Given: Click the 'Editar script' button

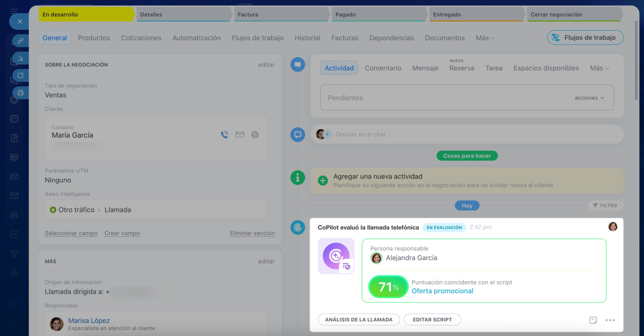Looking at the screenshot, I should point(432,319).
